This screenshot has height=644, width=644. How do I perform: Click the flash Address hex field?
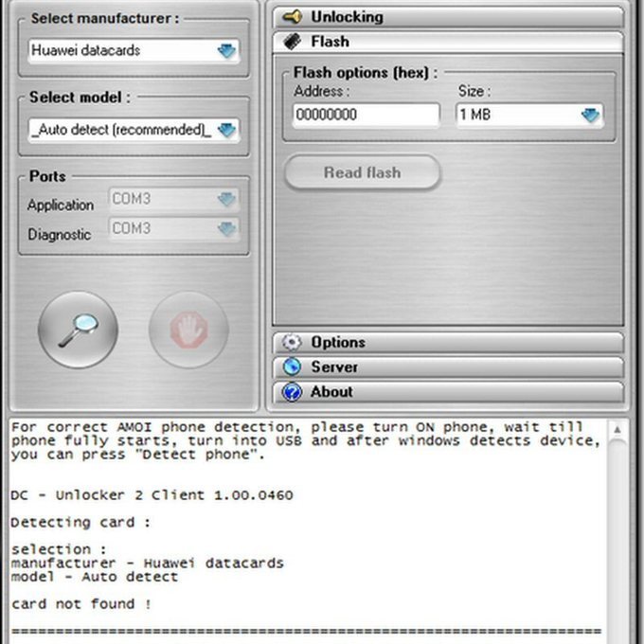click(x=366, y=116)
